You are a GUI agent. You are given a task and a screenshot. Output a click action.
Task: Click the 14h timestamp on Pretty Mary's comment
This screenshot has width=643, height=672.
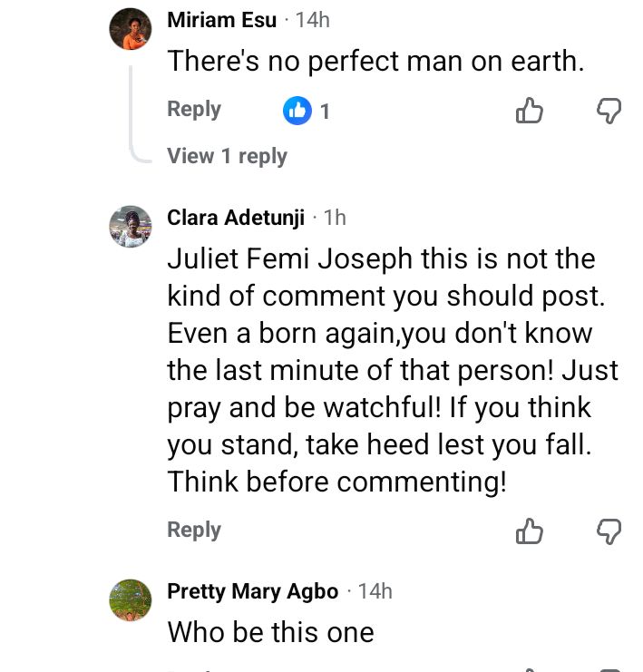point(375,591)
